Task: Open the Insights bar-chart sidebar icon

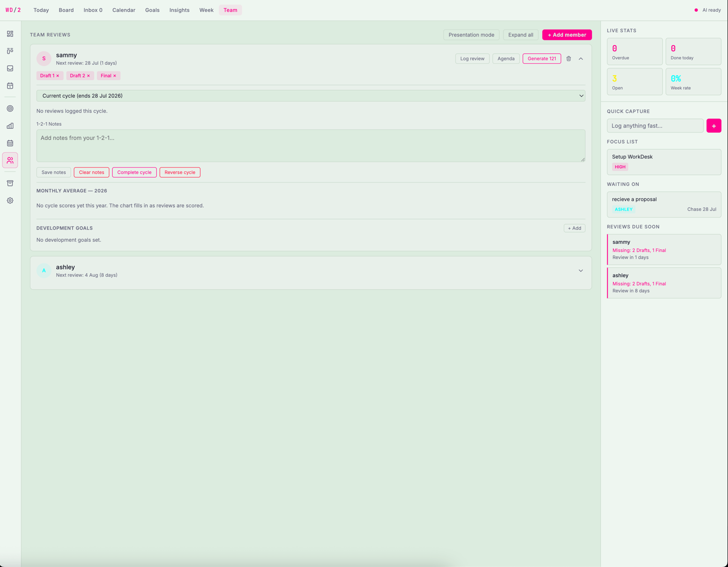Action: pos(10,126)
